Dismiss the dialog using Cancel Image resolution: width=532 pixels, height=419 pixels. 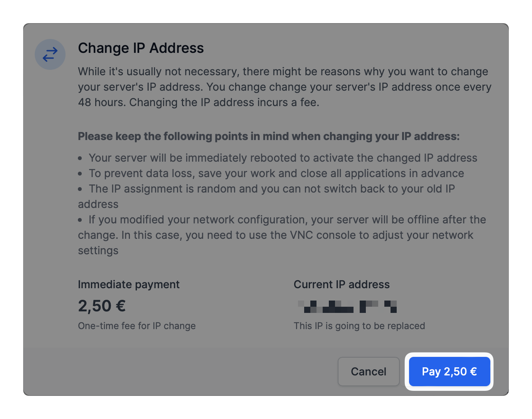tap(368, 372)
